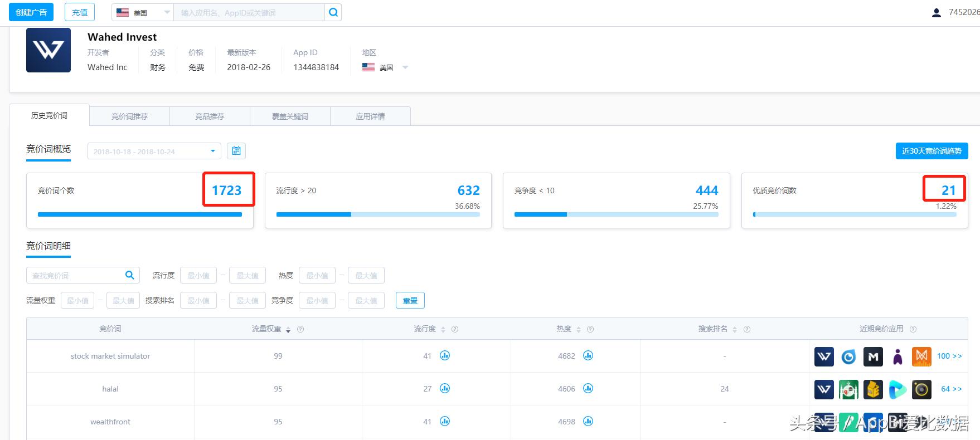Image resolution: width=980 pixels, height=440 pixels.
Task: Switch to the 竞价词推荐 tab
Action: click(x=129, y=116)
